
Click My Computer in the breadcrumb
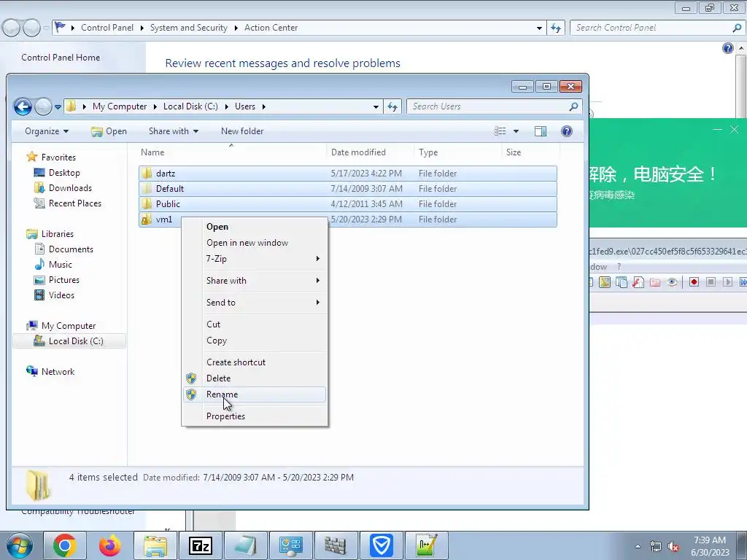pyautogui.click(x=120, y=106)
